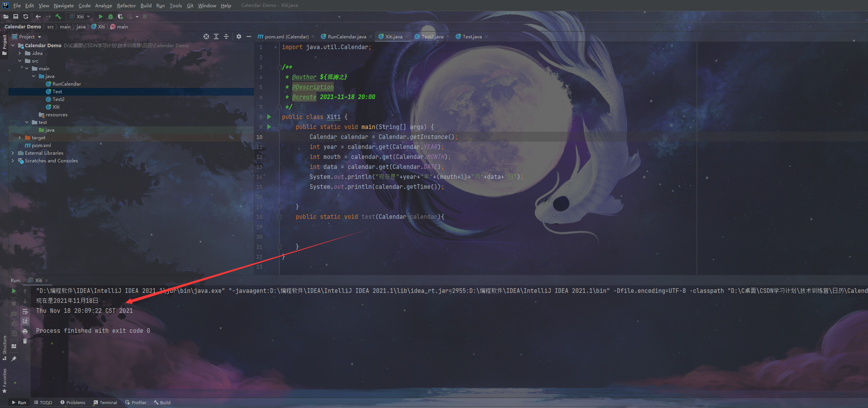Image resolution: width=868 pixels, height=408 pixels.
Task: Build project with the hammer icon
Action: point(58,17)
